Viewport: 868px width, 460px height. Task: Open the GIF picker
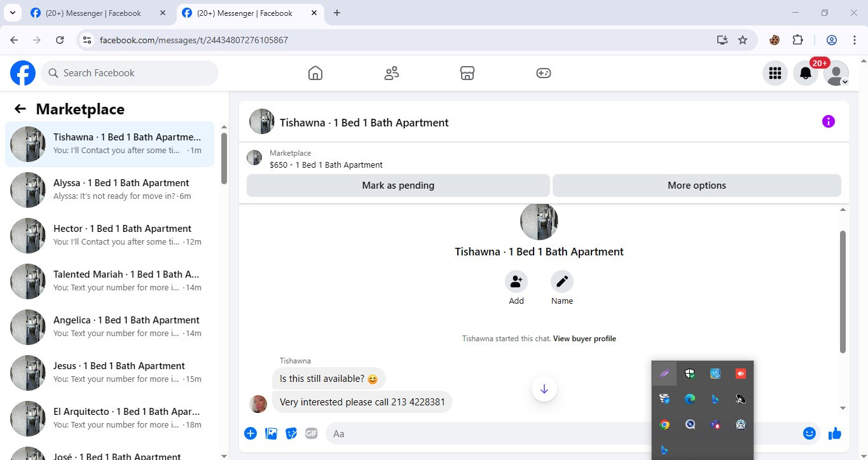tap(311, 433)
